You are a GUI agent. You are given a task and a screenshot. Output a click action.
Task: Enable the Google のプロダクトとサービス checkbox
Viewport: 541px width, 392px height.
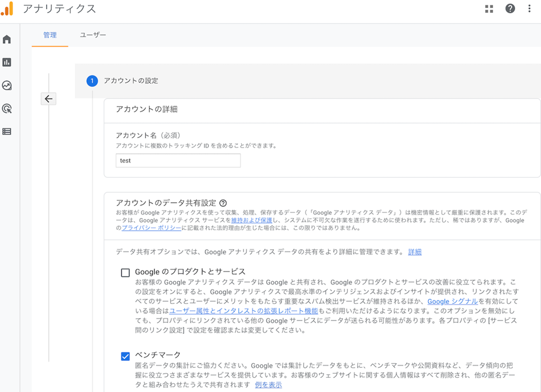click(125, 273)
